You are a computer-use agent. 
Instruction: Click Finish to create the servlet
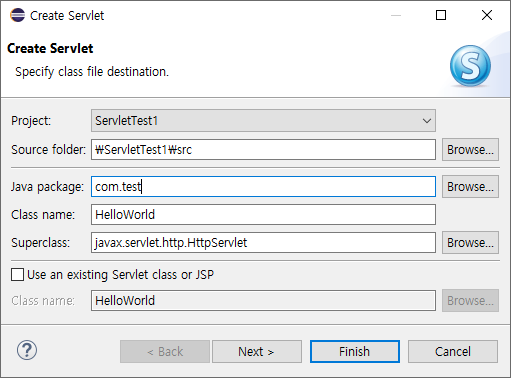point(355,352)
